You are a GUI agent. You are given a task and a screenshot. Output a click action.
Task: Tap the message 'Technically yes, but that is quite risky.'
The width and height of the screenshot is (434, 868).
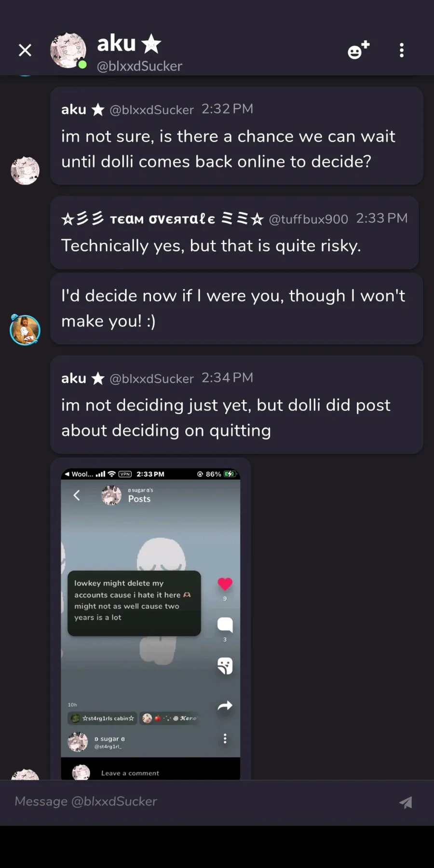(x=211, y=246)
